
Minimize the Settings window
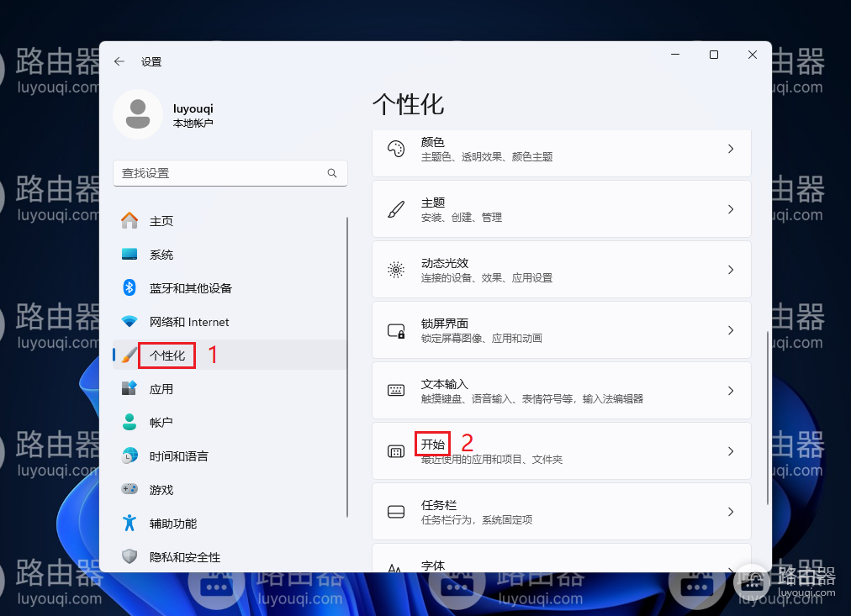[675, 55]
